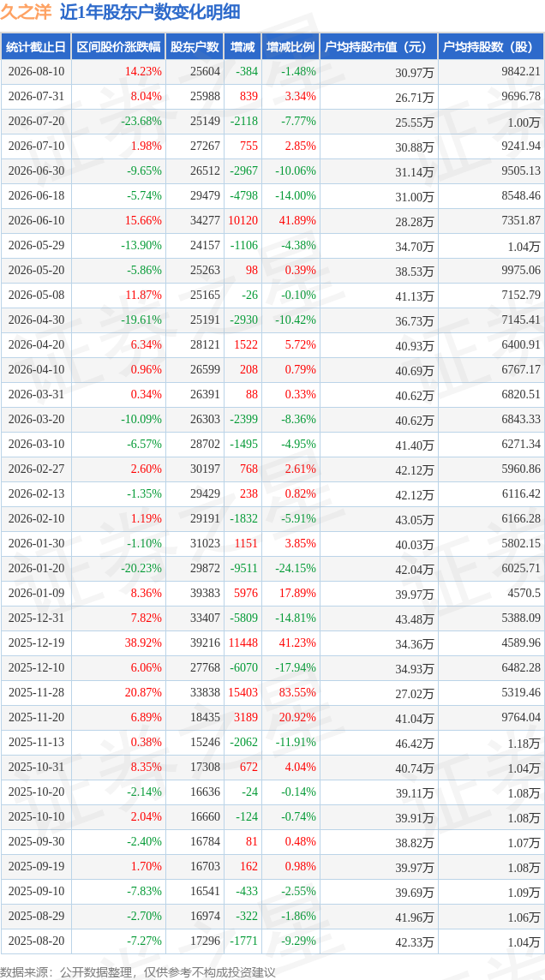Screen dimensions: 545x980
Task: Click the -24.15% change ratio cell
Action: (296, 569)
